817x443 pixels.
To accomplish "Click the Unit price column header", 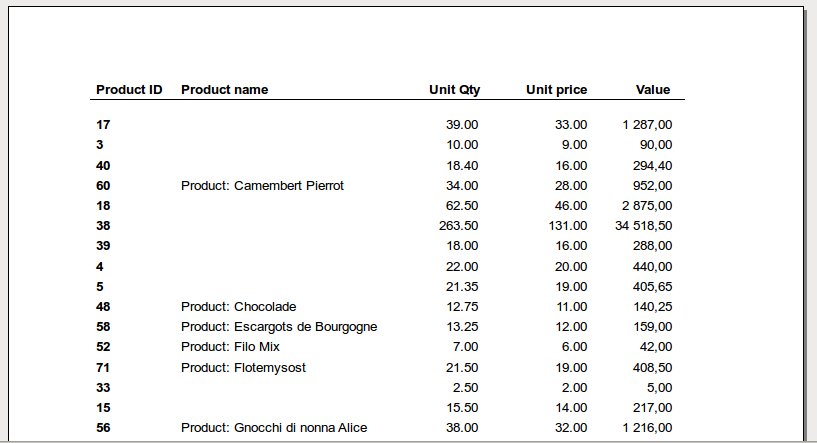I will pos(556,90).
